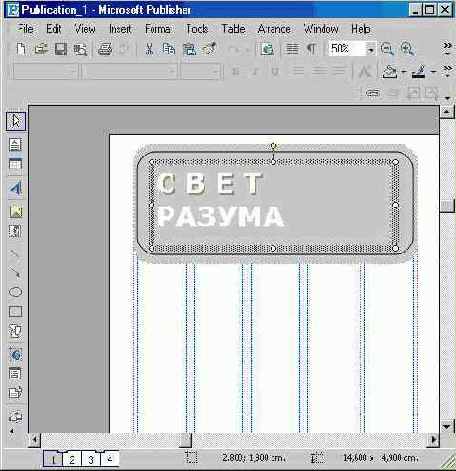Go to page 2 in page navigator
Viewport: 456px width, 471px height.
72,459
